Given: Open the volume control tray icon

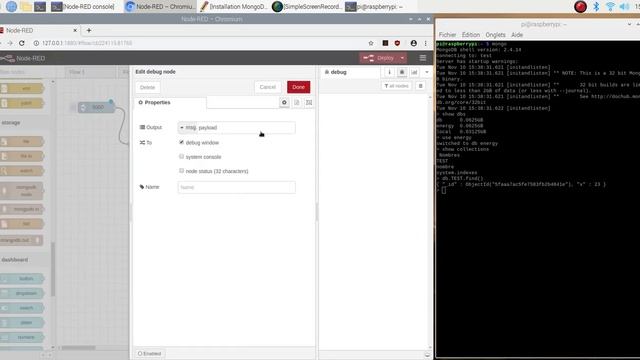Looking at the screenshot, I should [624, 7].
